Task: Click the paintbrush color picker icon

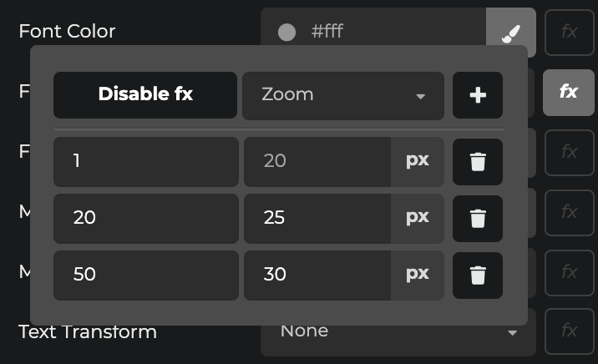Action: 510,33
